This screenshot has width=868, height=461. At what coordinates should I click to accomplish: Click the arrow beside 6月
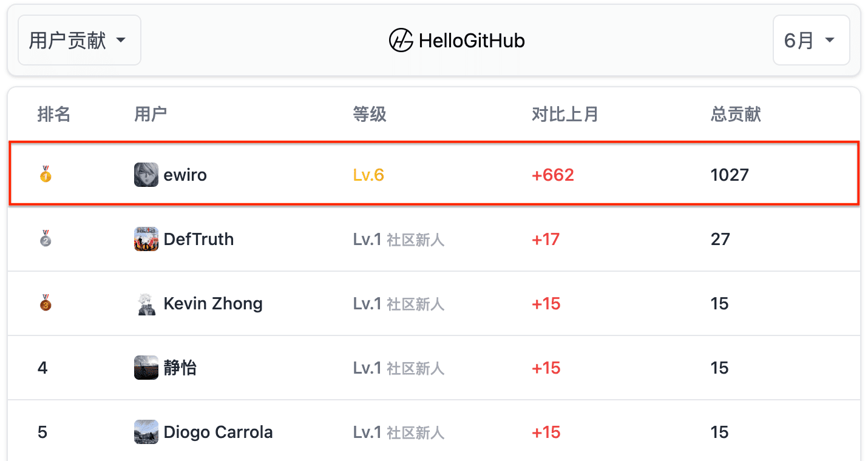(x=829, y=41)
